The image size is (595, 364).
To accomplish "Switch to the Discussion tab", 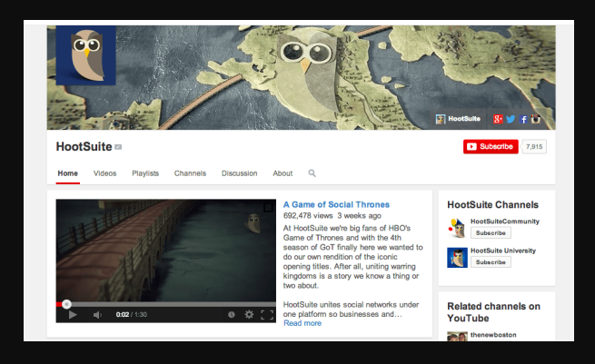I will pyautogui.click(x=240, y=173).
